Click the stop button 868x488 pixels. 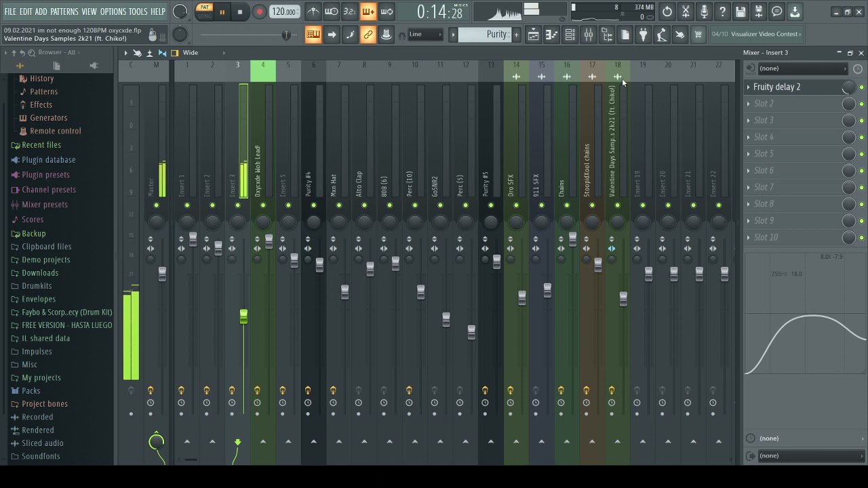pyautogui.click(x=240, y=12)
